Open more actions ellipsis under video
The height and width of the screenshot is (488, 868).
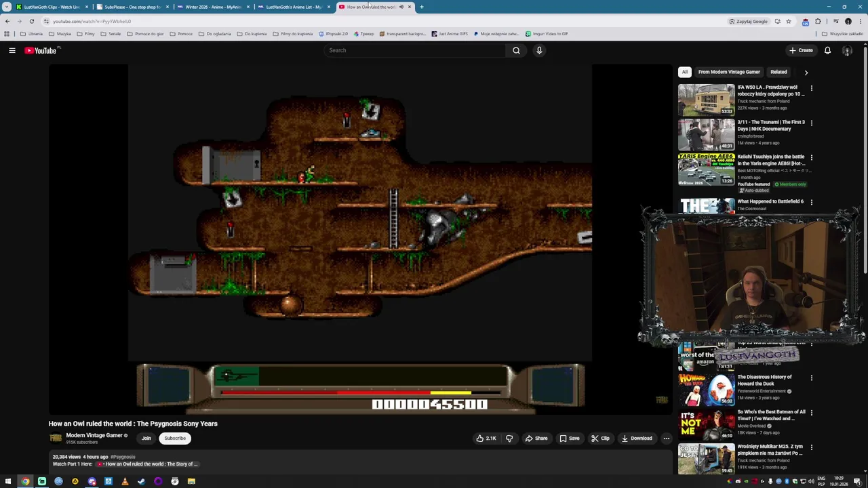point(666,438)
